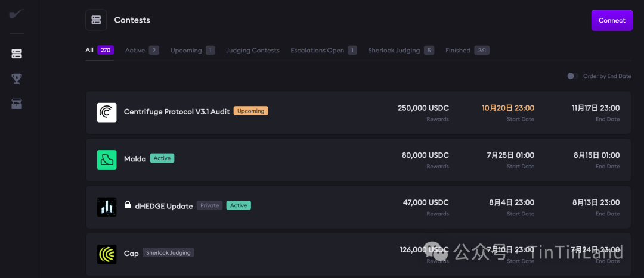
Task: Click Centrifuge end date 11月17日 23:00
Action: pyautogui.click(x=596, y=108)
